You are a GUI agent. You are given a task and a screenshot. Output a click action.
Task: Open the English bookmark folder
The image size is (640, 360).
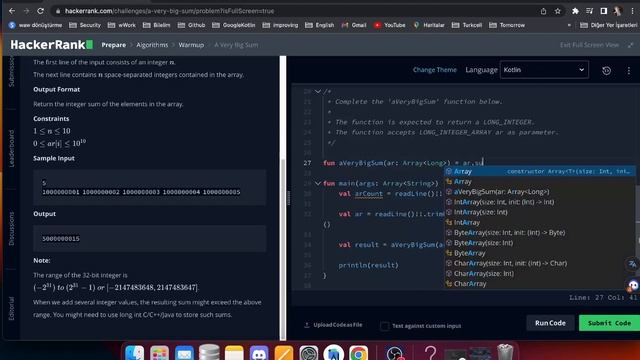tap(319, 25)
